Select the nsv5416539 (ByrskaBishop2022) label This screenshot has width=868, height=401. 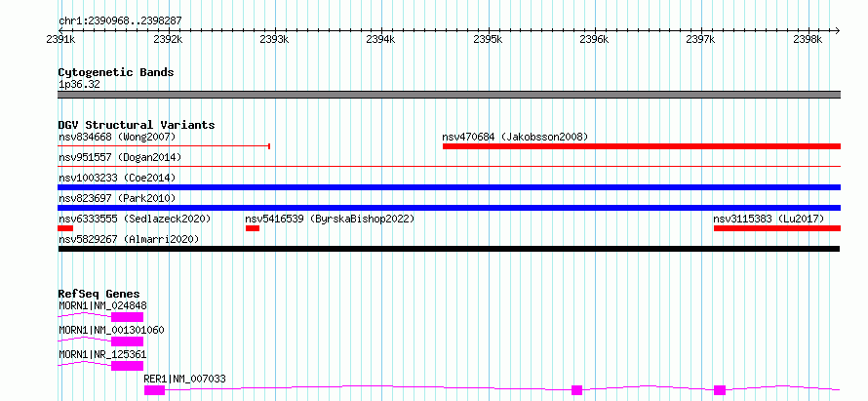pos(330,219)
